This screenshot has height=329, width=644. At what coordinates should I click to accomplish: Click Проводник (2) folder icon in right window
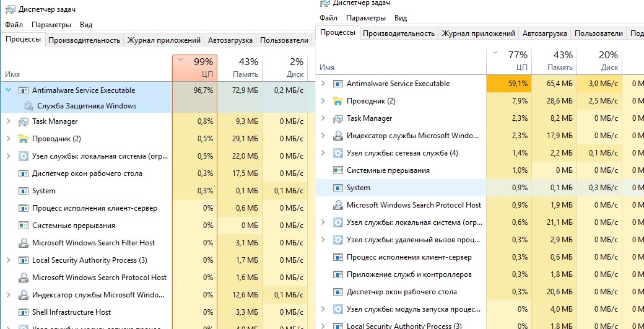tap(338, 101)
